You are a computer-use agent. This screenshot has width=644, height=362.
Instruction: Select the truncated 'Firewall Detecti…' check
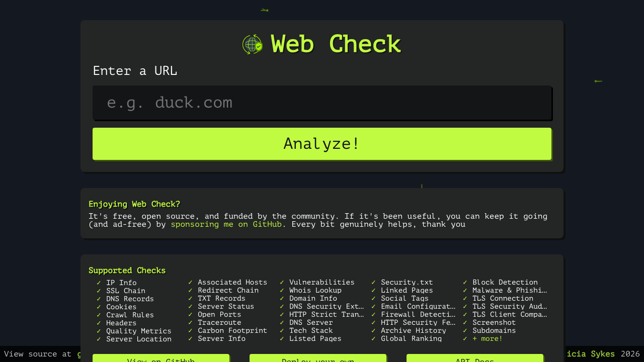pos(418,314)
